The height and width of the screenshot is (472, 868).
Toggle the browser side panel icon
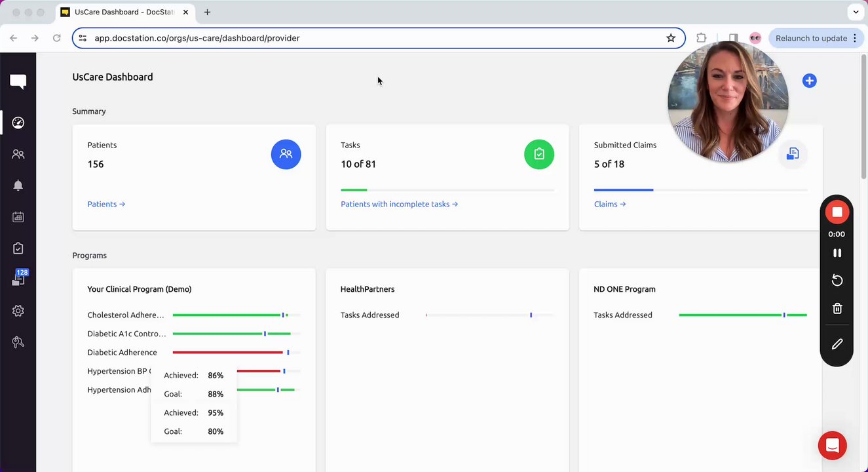coord(733,38)
